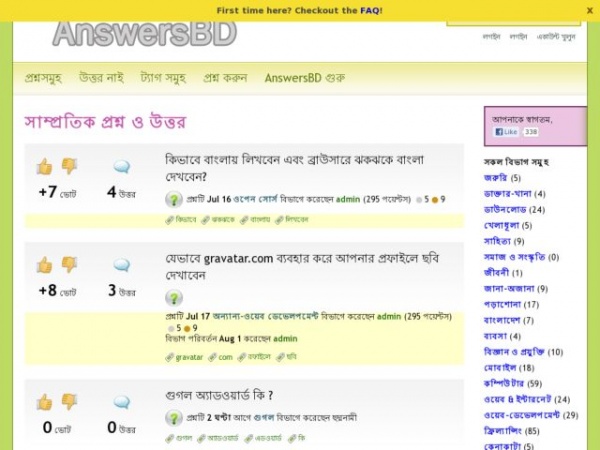Open বিজ্ঞান ও প্রযুক্তি category
The width and height of the screenshot is (600, 450).
[x=514, y=352]
